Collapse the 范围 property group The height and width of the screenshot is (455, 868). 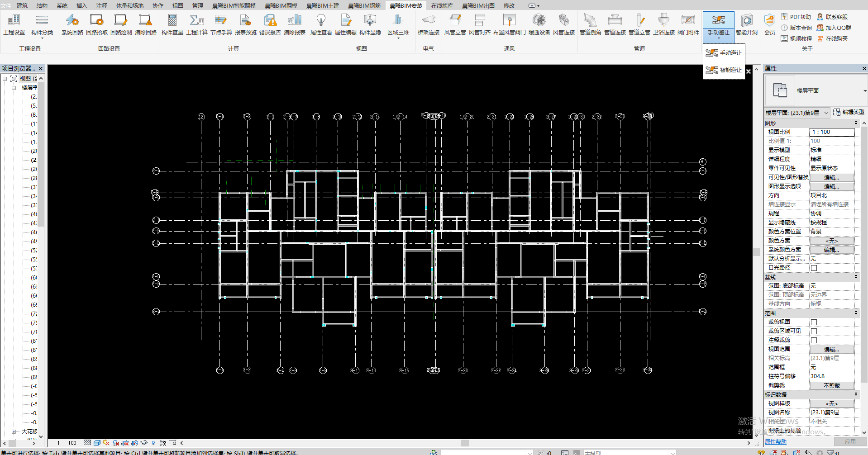pyautogui.click(x=856, y=313)
